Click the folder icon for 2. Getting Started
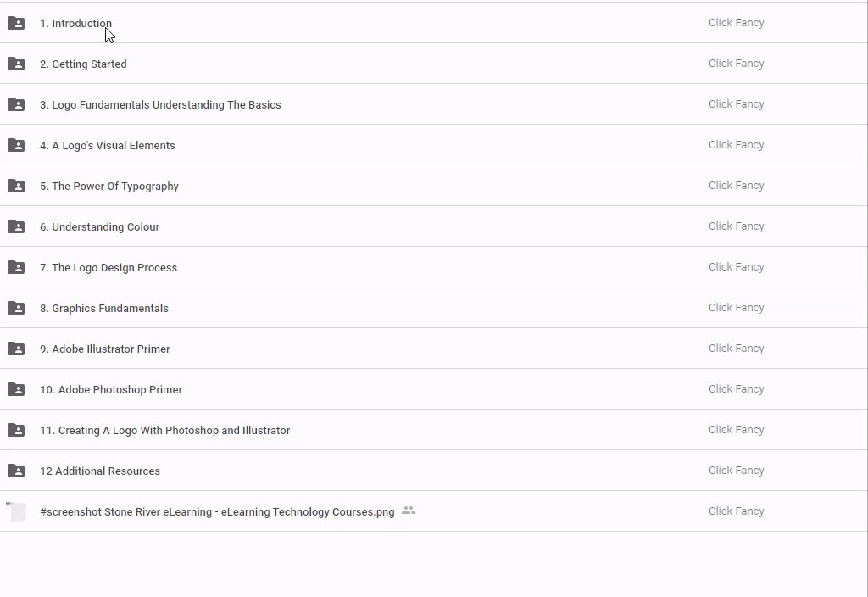 coord(16,64)
